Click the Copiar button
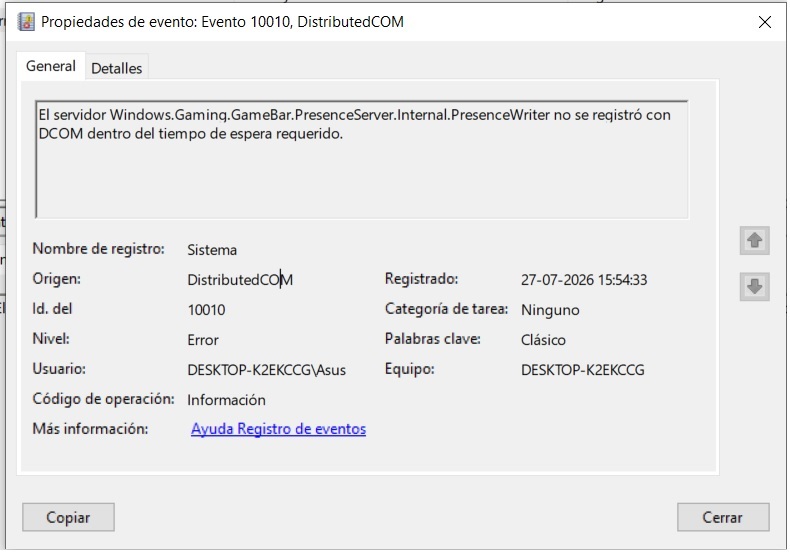790x558 pixels. pos(68,517)
